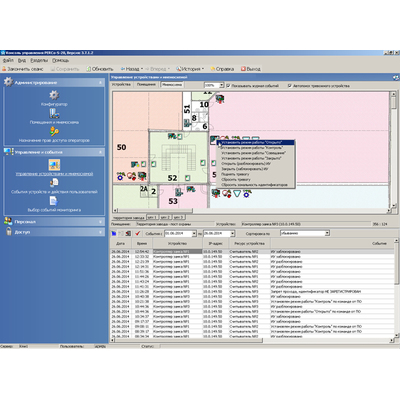Choose the mode "Контроль" context menu entry
This screenshot has height=400, width=400.
256,147
